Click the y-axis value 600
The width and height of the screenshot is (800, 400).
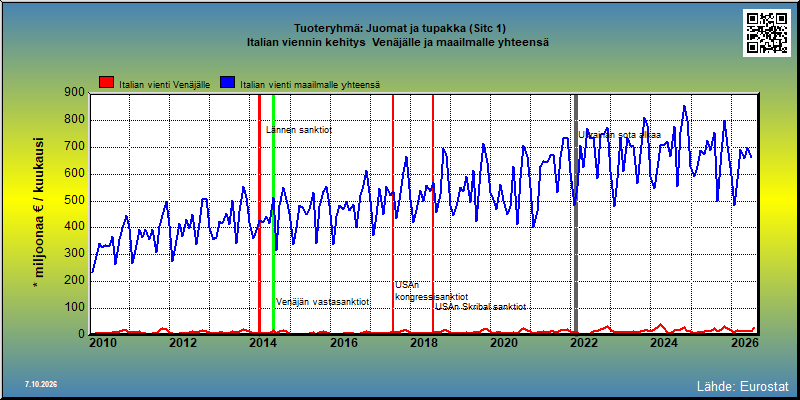(x=75, y=174)
